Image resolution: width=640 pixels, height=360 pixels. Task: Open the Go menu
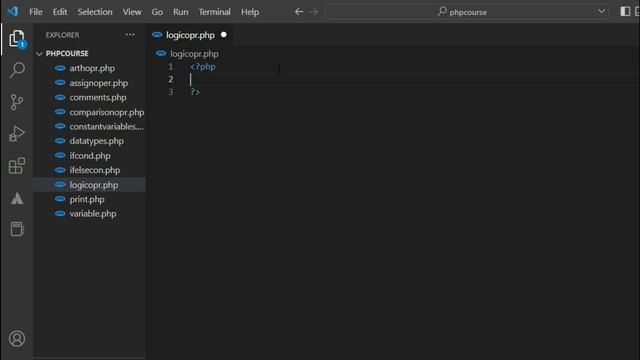pyautogui.click(x=157, y=12)
